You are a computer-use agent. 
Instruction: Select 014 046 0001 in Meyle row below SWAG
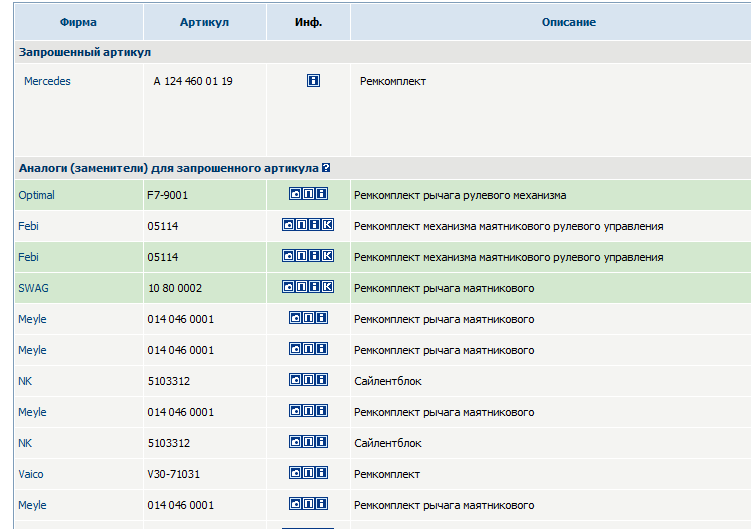click(x=181, y=319)
